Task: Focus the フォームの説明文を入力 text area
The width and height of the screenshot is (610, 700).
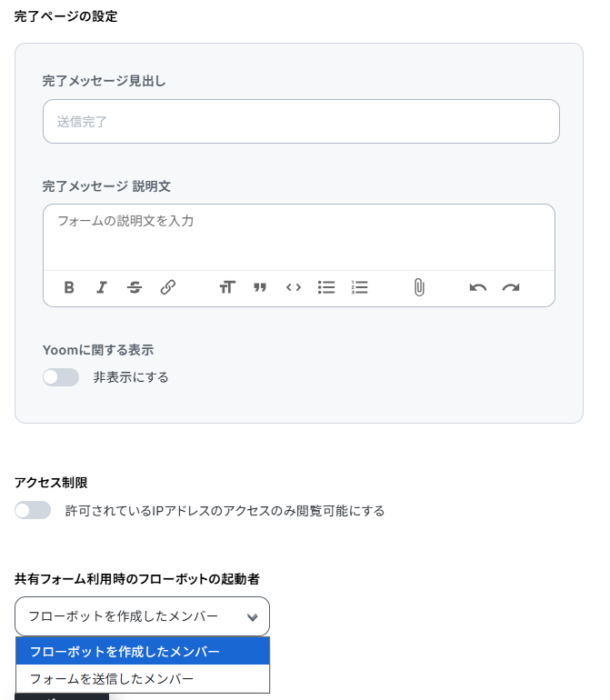Action: click(x=299, y=236)
